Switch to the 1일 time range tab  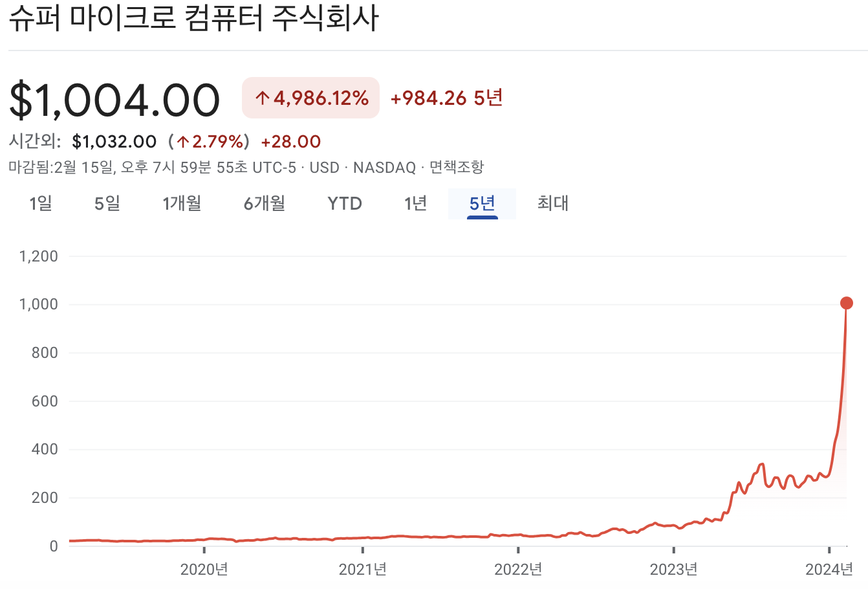tap(41, 203)
